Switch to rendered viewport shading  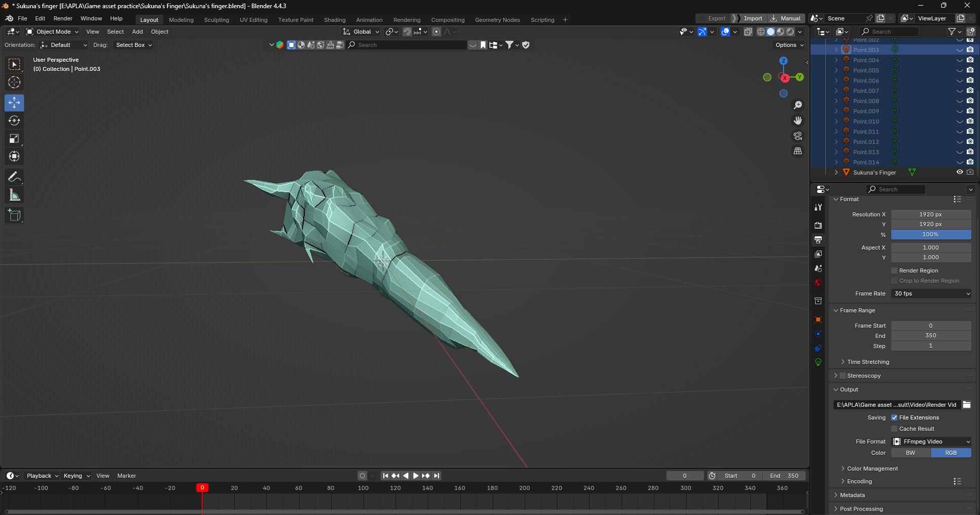(790, 32)
